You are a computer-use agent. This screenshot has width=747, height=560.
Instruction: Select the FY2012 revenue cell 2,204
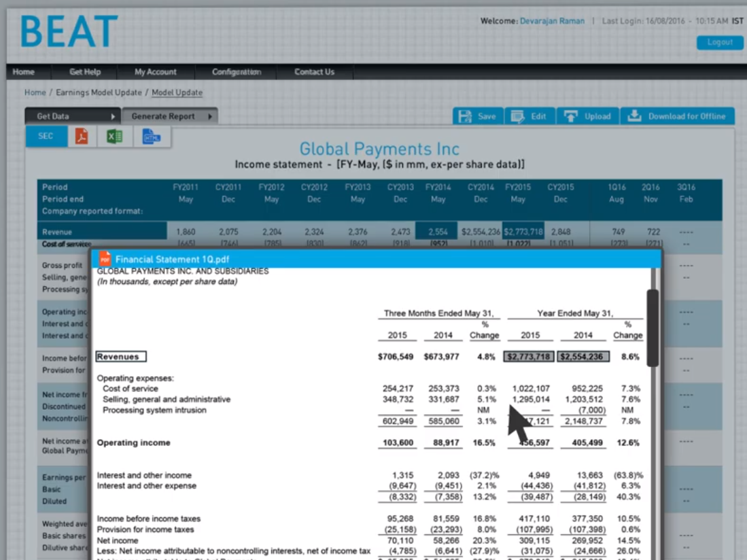point(272,232)
